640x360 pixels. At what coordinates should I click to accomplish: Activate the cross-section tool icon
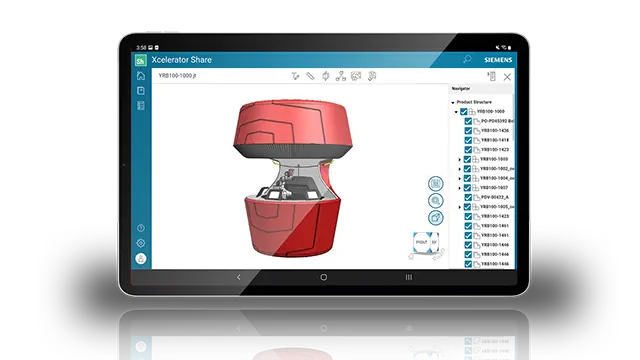[x=325, y=76]
